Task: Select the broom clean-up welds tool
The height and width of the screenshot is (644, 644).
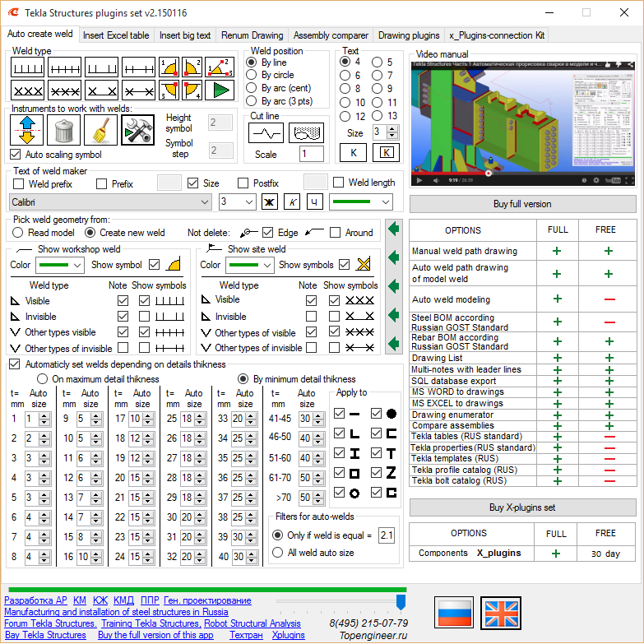Action: pyautogui.click(x=100, y=131)
